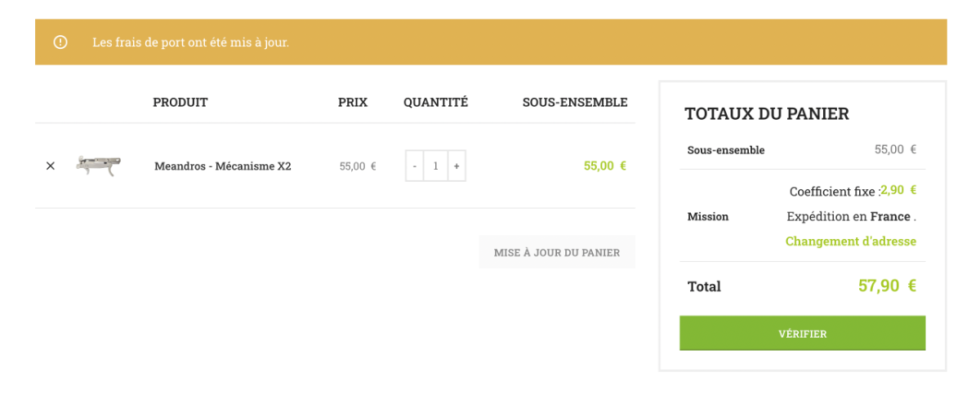Remove Meandros item with the X icon

pos(51,166)
